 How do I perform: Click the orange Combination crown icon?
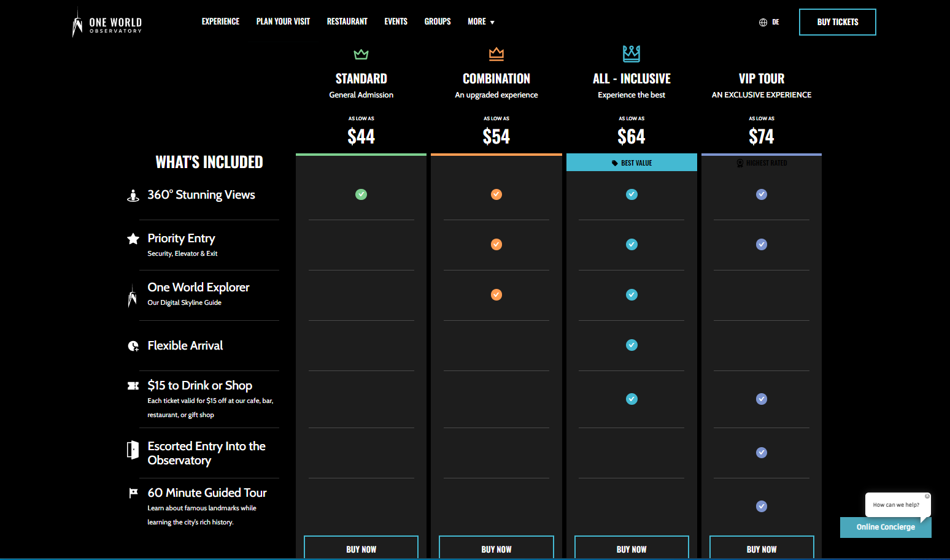tap(496, 54)
